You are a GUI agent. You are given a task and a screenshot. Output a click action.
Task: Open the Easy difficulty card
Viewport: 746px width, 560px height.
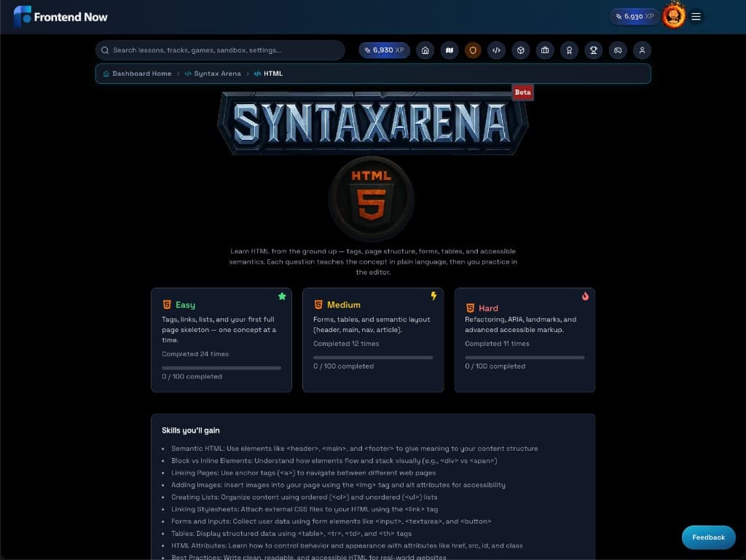[x=221, y=340]
